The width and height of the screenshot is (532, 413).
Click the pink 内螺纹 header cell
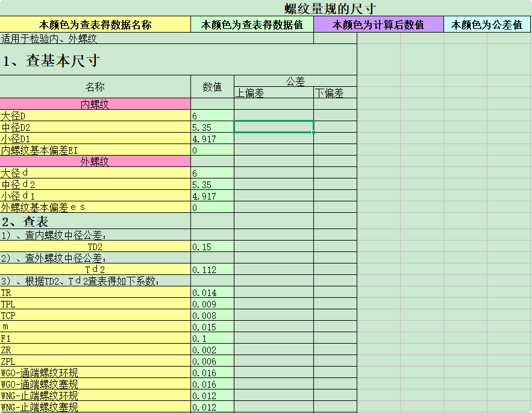coord(95,104)
